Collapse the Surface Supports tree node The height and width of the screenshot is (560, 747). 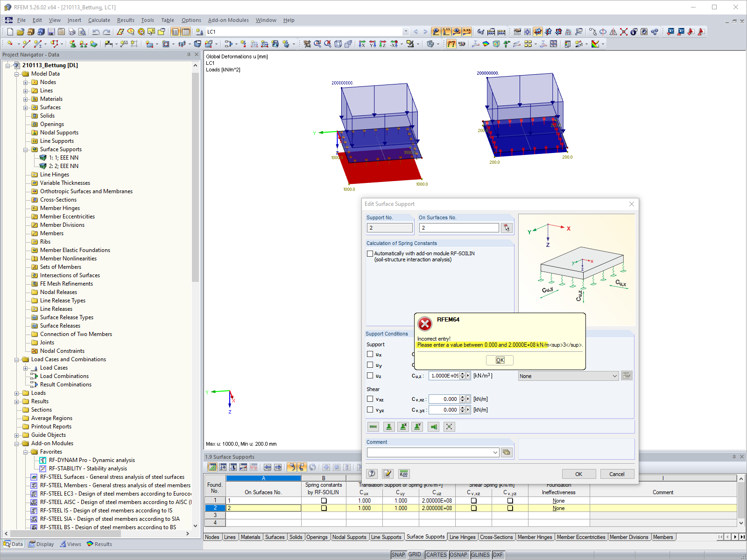pos(26,149)
